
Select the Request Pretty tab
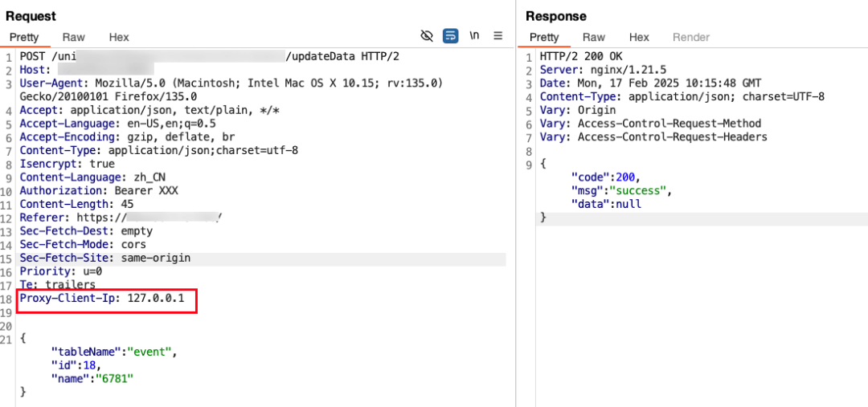click(x=24, y=37)
